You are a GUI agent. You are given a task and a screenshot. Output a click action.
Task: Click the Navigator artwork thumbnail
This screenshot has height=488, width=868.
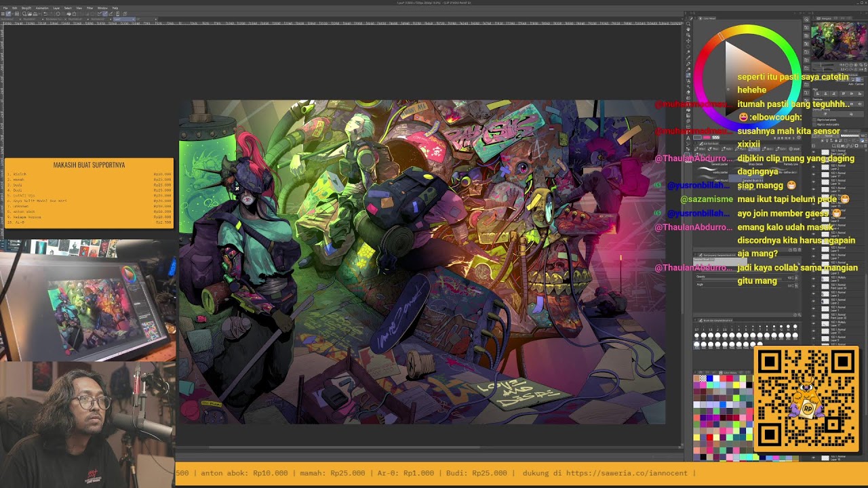838,41
